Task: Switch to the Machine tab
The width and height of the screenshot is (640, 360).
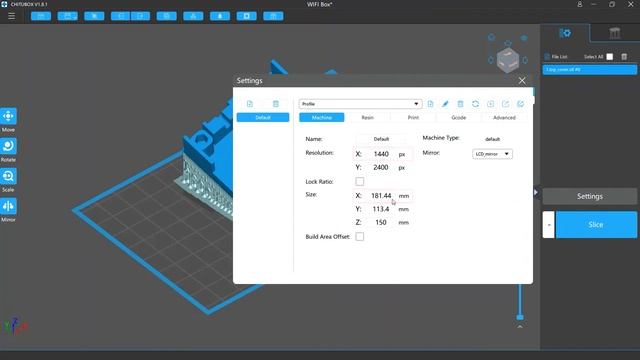Action: pyautogui.click(x=322, y=118)
